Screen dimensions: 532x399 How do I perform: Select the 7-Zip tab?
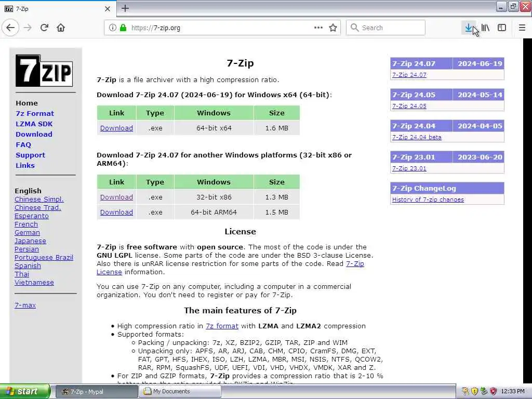pos(58,9)
